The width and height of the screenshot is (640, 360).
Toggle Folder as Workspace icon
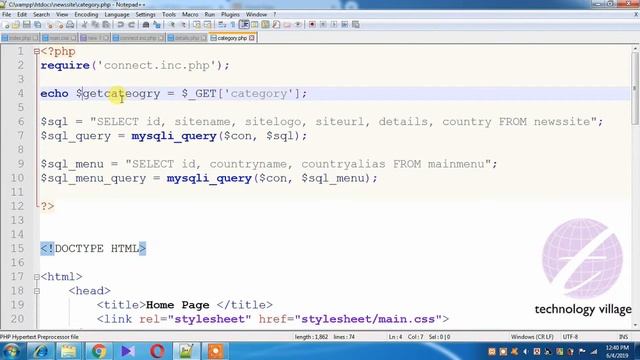[287, 25]
